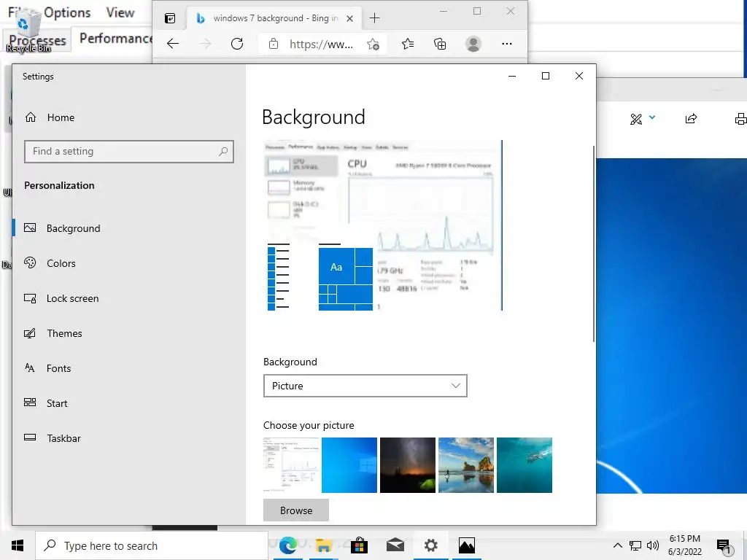Open the Home page in Settings

(x=50, y=117)
